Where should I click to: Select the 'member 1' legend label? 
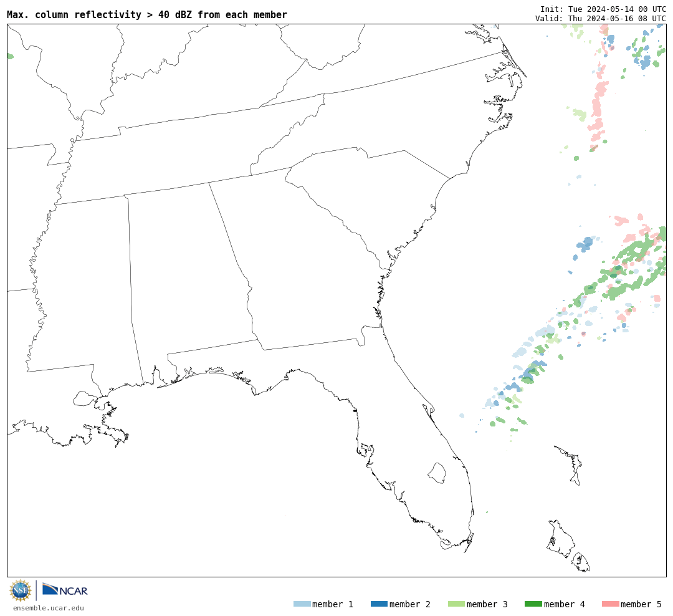pos(333,604)
